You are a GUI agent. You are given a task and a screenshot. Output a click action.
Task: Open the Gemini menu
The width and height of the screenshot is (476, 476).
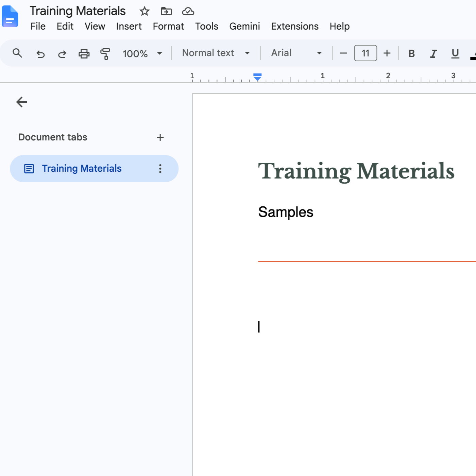click(x=244, y=26)
